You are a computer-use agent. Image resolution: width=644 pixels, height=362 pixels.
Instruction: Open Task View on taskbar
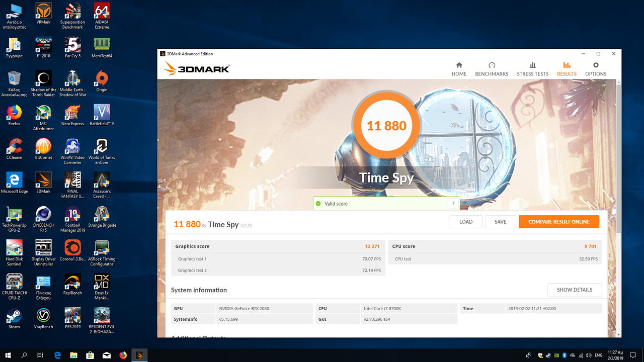[x=40, y=355]
